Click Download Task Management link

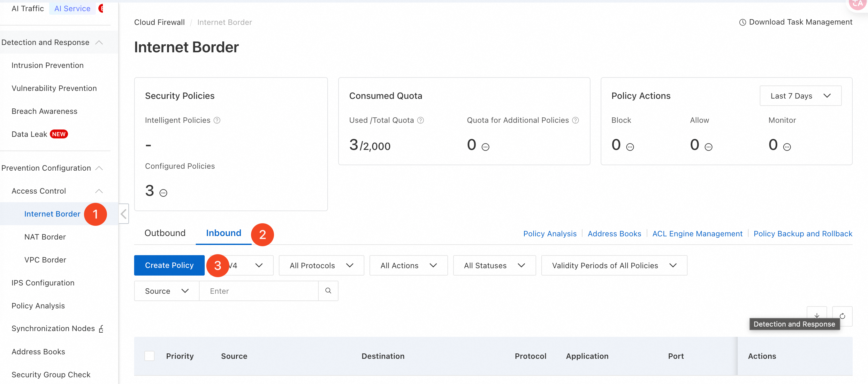pyautogui.click(x=800, y=22)
